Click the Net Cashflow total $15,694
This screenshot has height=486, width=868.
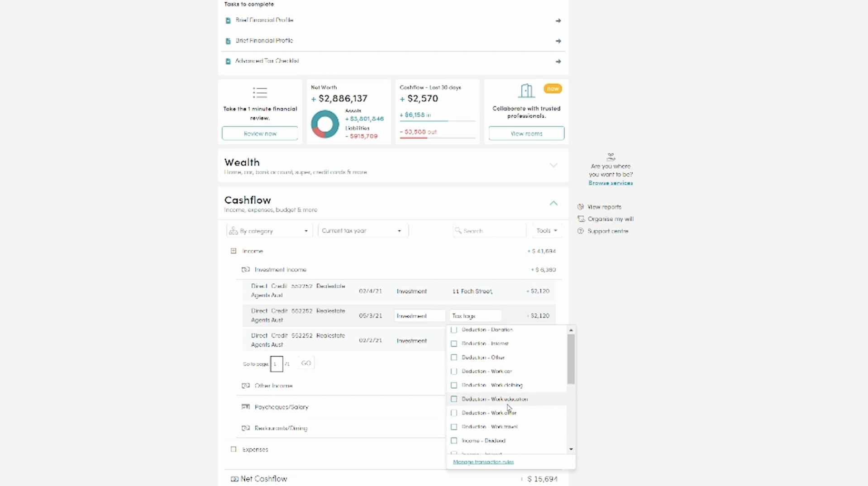542,479
